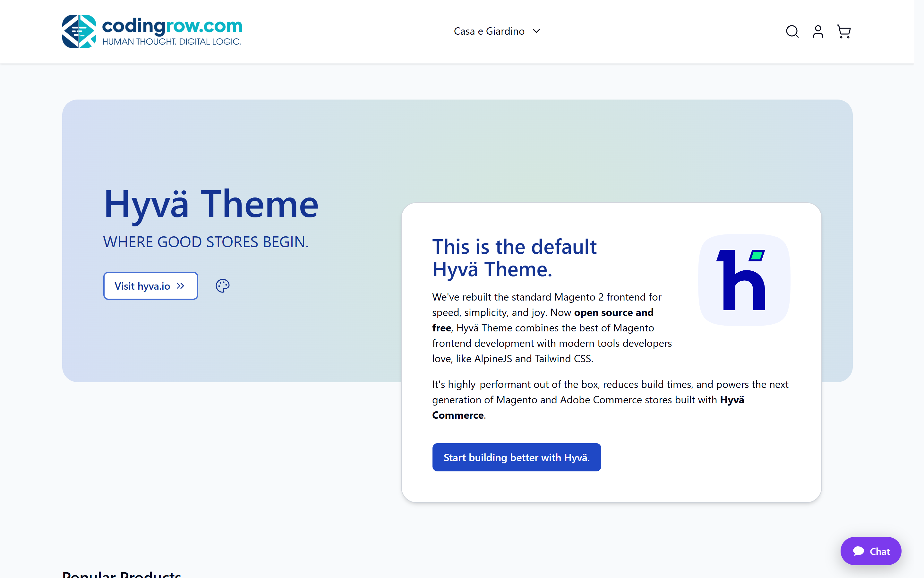
Task: Click the color palette theme icon
Action: 223,286
